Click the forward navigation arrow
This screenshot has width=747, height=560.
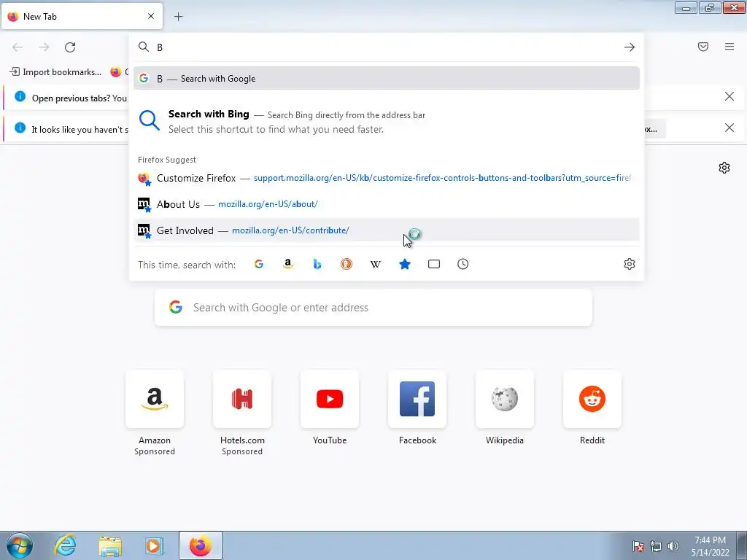coord(44,47)
